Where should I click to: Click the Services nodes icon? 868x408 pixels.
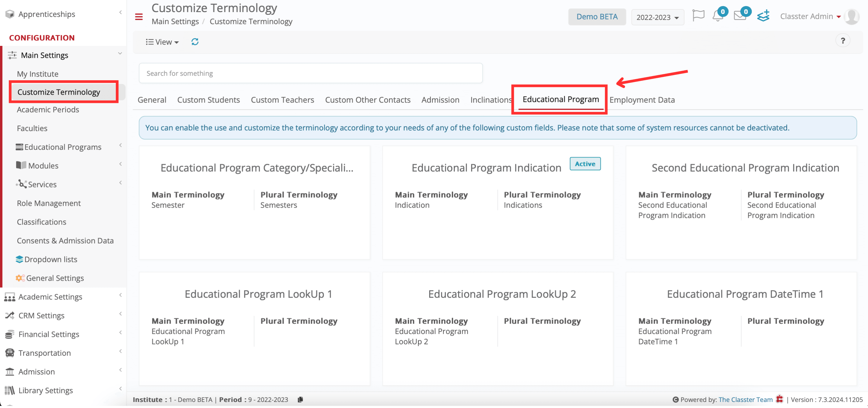click(21, 184)
